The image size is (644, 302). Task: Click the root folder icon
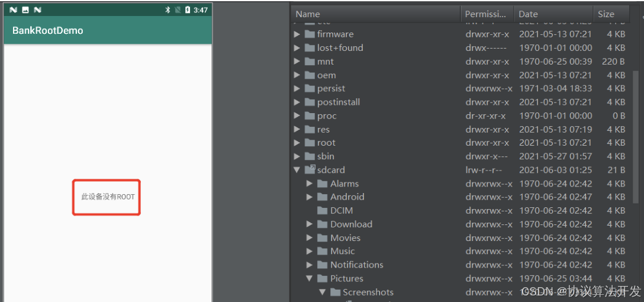pyautogui.click(x=310, y=143)
